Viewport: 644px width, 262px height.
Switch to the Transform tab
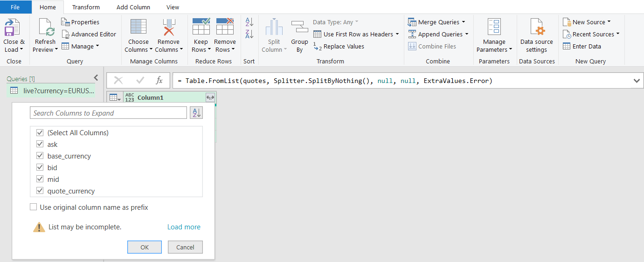pos(86,7)
